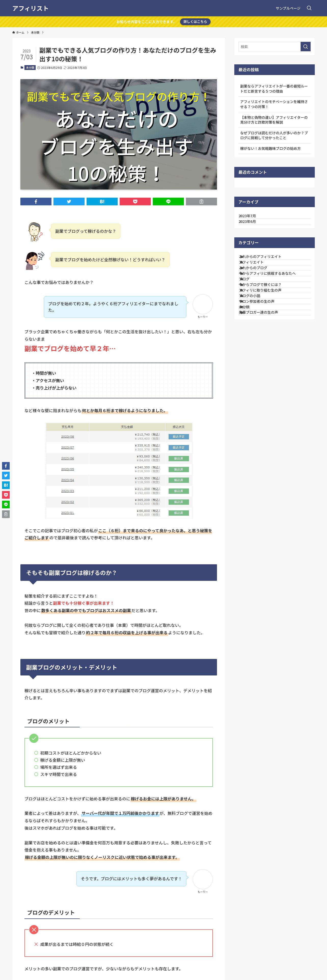Click list item 初期コストがほとんどかからない

point(71,753)
